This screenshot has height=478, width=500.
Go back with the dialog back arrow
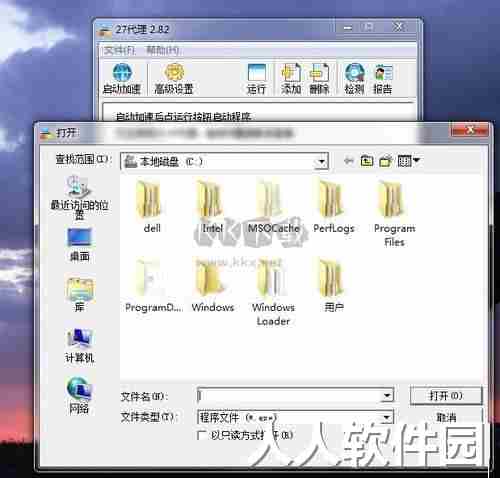click(349, 161)
